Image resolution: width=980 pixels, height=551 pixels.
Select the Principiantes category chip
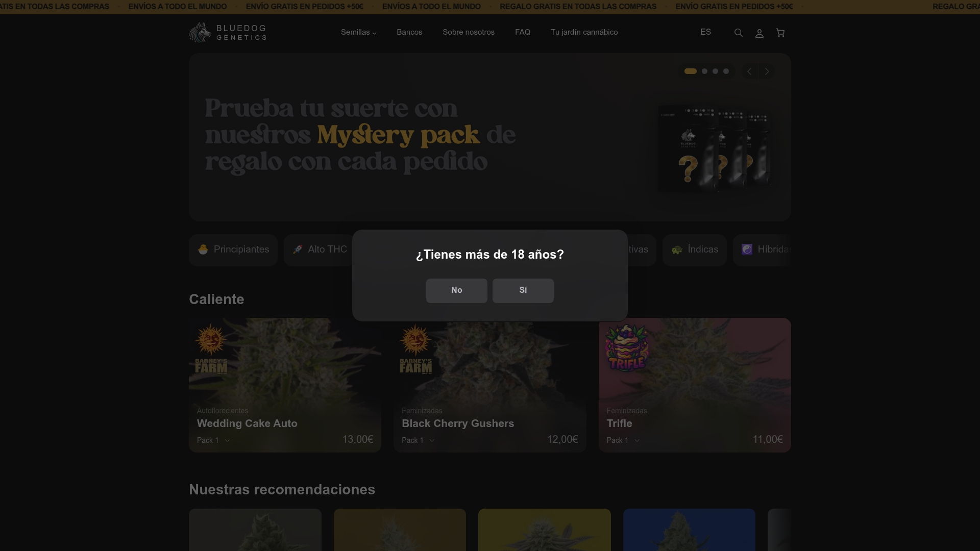pyautogui.click(x=233, y=250)
